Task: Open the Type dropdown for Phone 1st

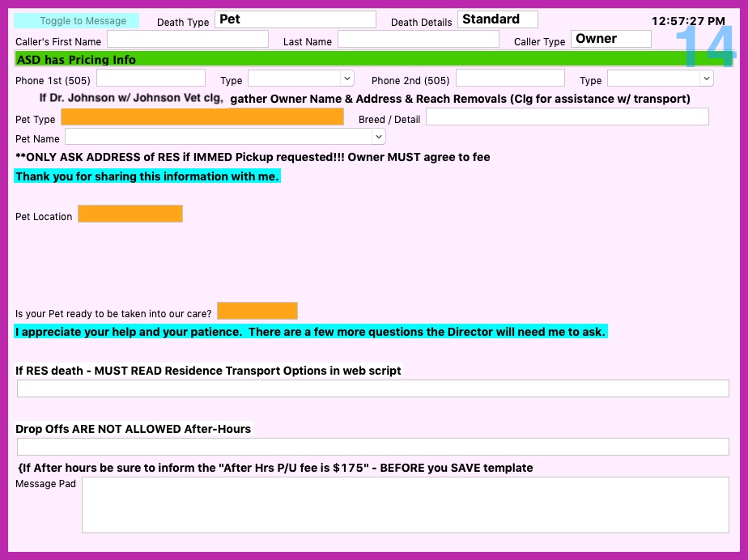Action: coord(301,78)
